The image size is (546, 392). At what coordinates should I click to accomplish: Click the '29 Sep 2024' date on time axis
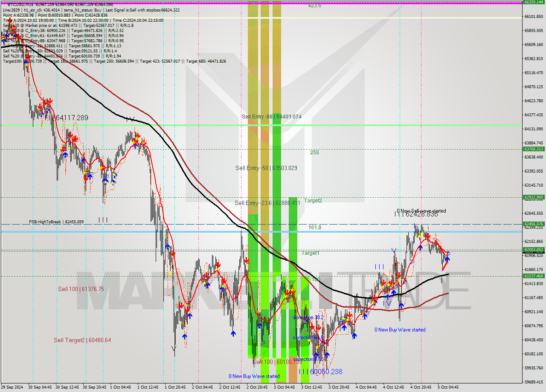click(x=13, y=387)
